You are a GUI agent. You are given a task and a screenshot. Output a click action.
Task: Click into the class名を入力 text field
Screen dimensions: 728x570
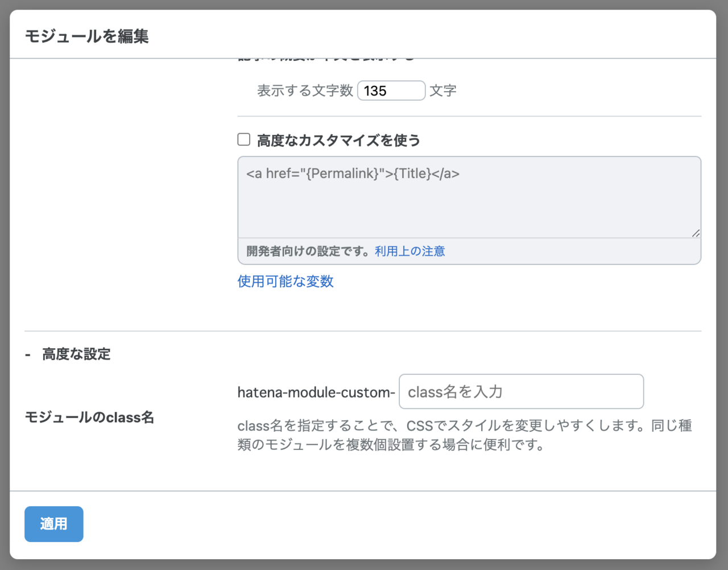(521, 391)
